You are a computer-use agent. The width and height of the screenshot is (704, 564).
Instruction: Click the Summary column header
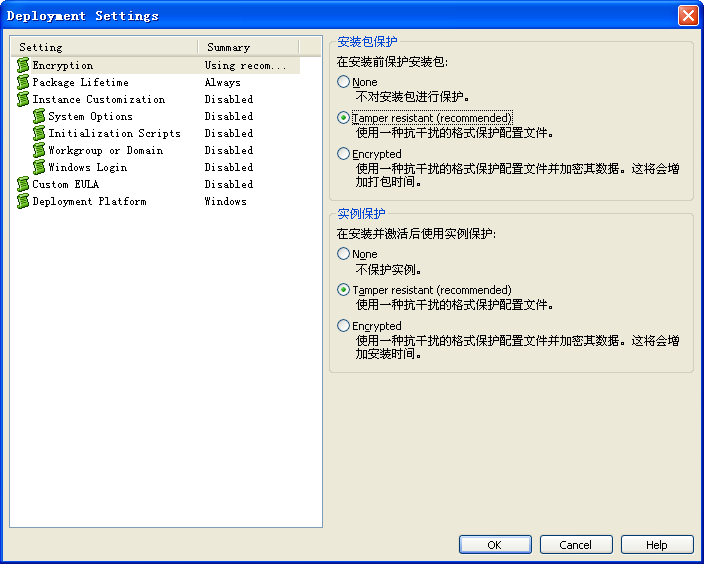click(249, 47)
